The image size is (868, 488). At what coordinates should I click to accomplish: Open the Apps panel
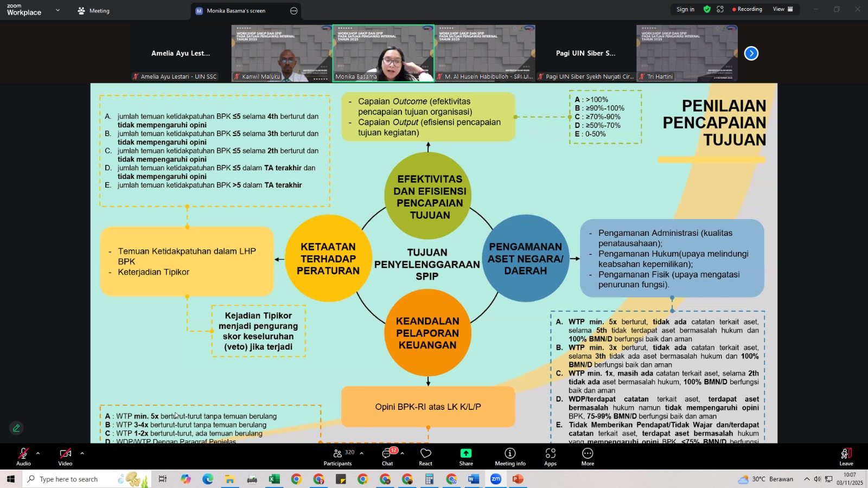coord(550,457)
